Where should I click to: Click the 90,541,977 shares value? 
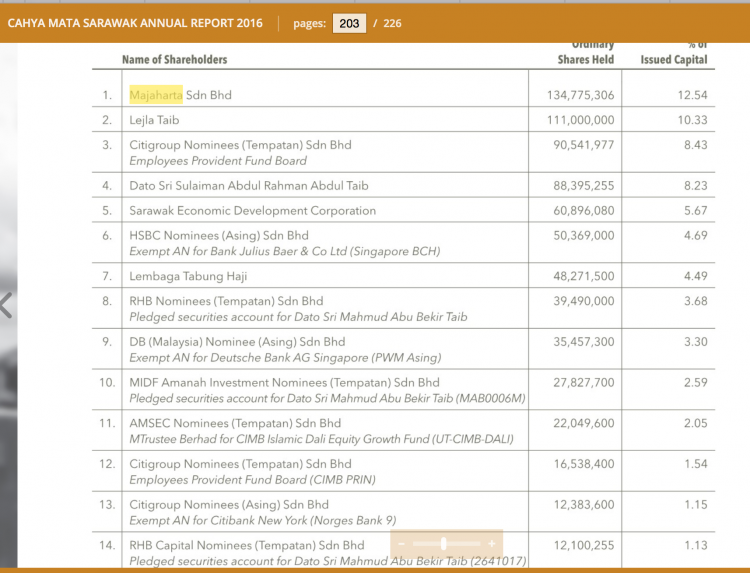click(584, 145)
